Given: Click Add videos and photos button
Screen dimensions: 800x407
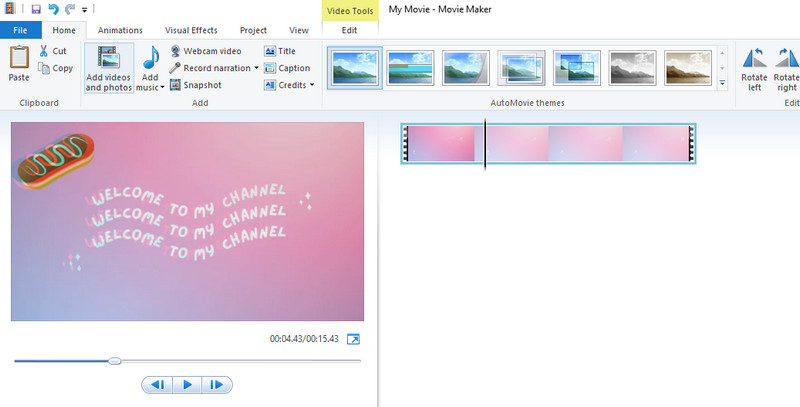Looking at the screenshot, I should (x=109, y=68).
